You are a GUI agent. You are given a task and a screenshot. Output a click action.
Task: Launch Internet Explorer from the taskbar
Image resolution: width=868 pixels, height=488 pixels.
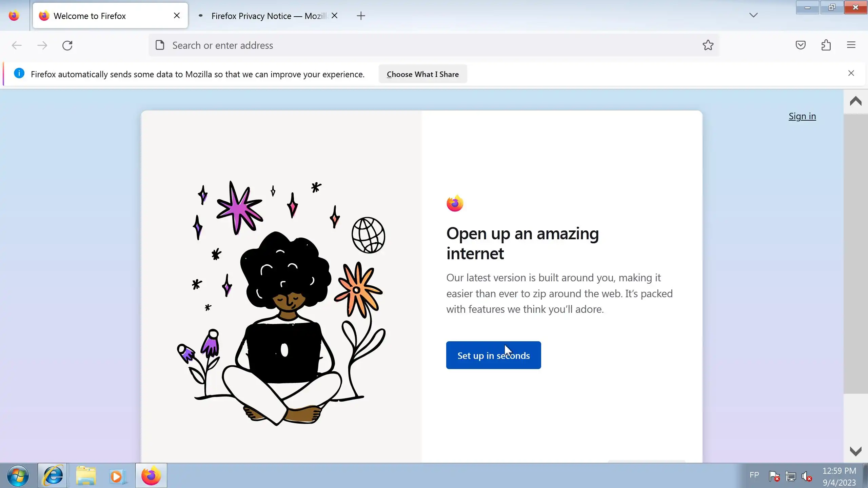pos(53,475)
